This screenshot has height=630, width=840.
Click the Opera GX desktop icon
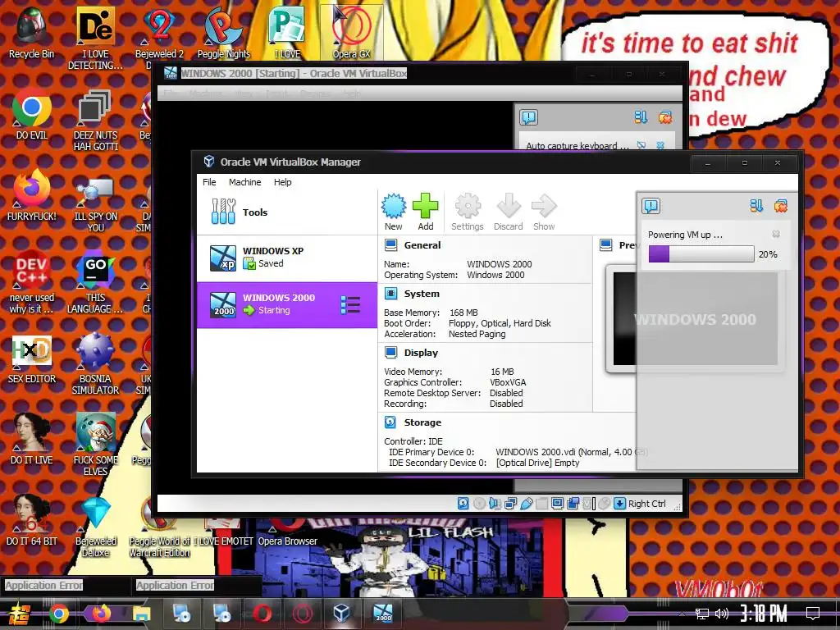351,32
